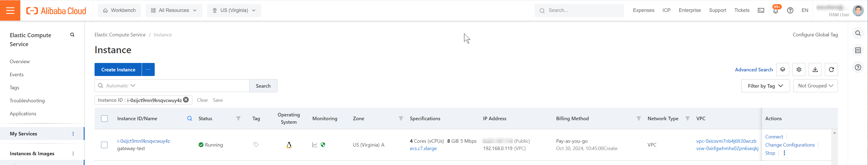Viewport: 868px width, 165px height.
Task: Click the batch operations layers icon
Action: (783, 69)
